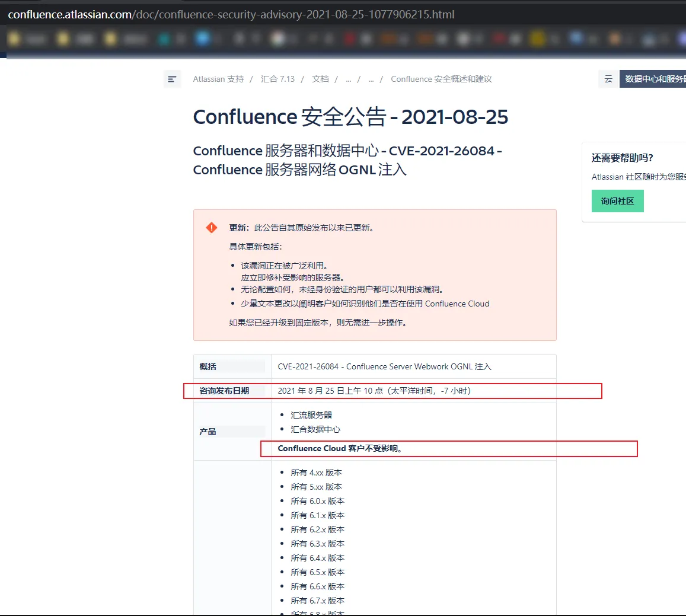This screenshot has height=616, width=686.
Task: Select the 数据中心和服务器 platform toggle
Action: (654, 79)
